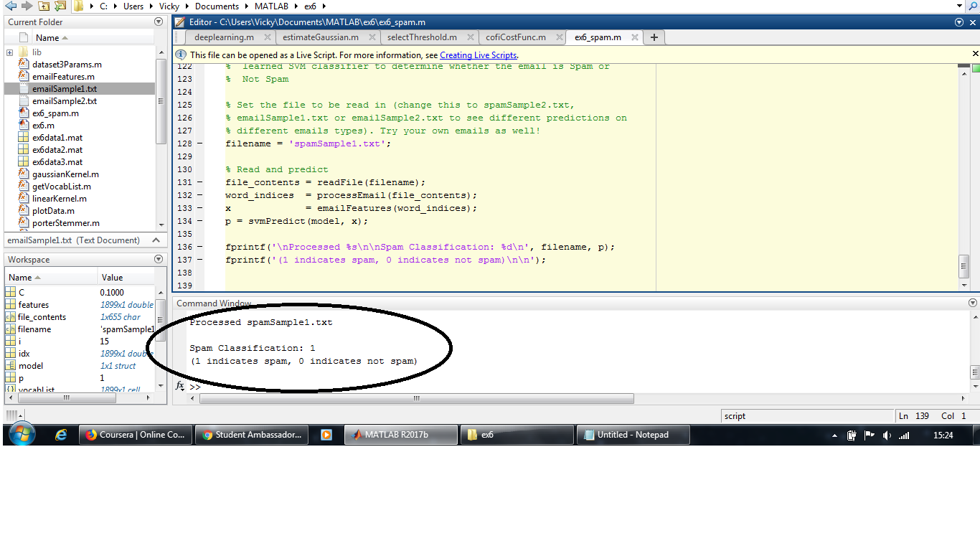Screen dimensions: 980x551
Task: Click the browse for folder icon
Action: point(60,6)
